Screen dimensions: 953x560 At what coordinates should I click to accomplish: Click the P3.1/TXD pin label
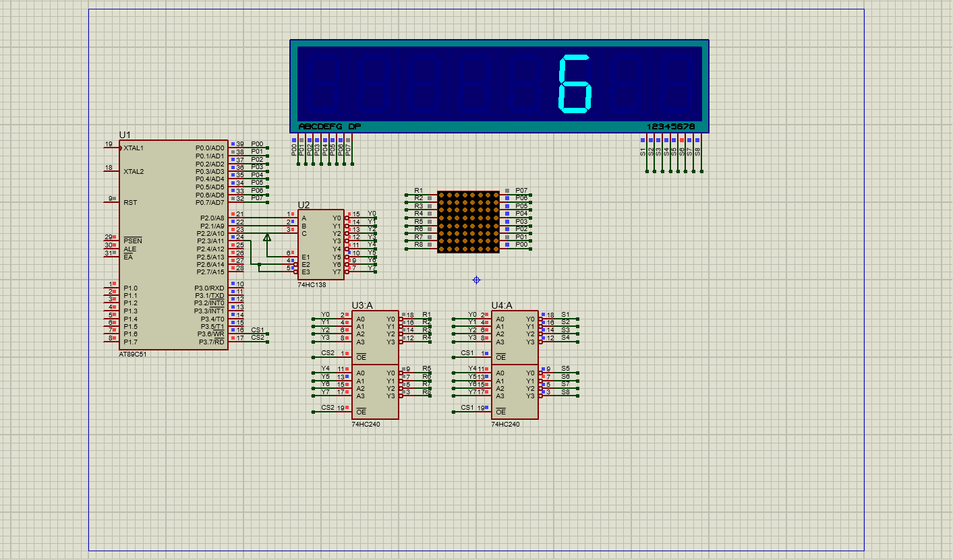(211, 295)
